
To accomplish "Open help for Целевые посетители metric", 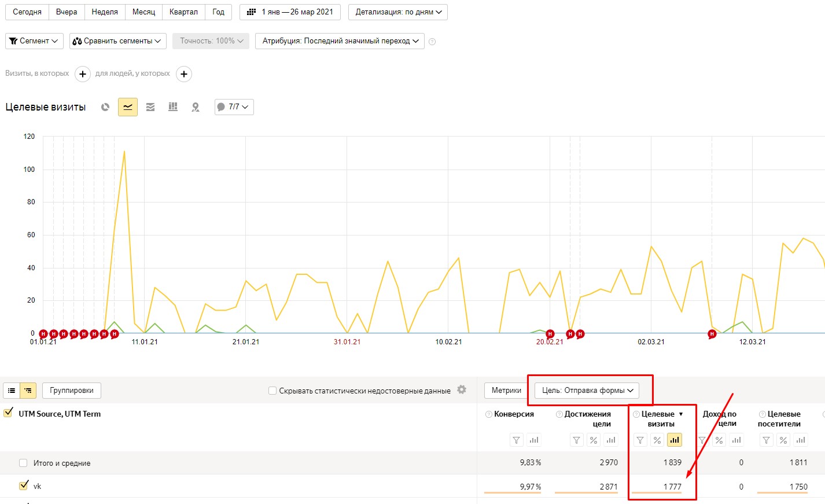I will click(763, 414).
